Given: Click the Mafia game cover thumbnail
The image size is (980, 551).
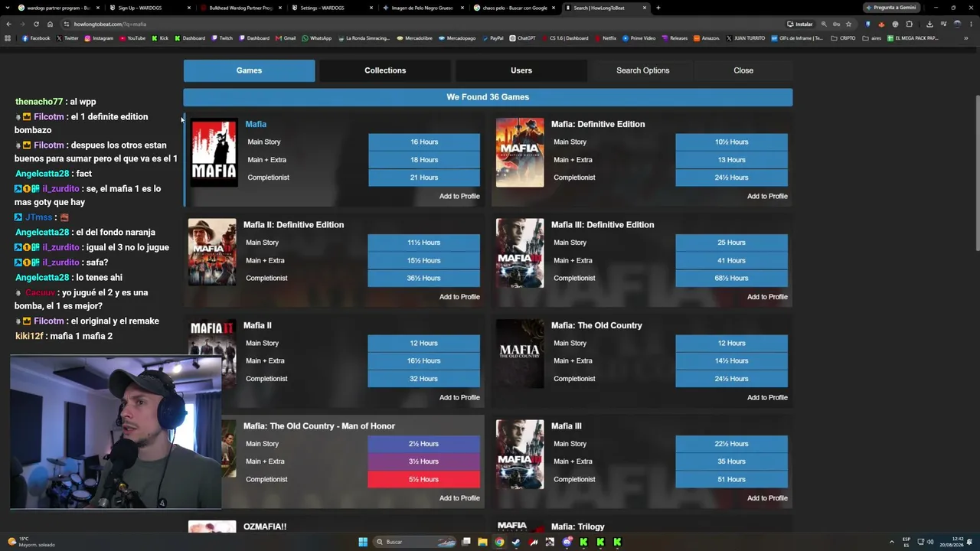Looking at the screenshot, I should click(214, 152).
